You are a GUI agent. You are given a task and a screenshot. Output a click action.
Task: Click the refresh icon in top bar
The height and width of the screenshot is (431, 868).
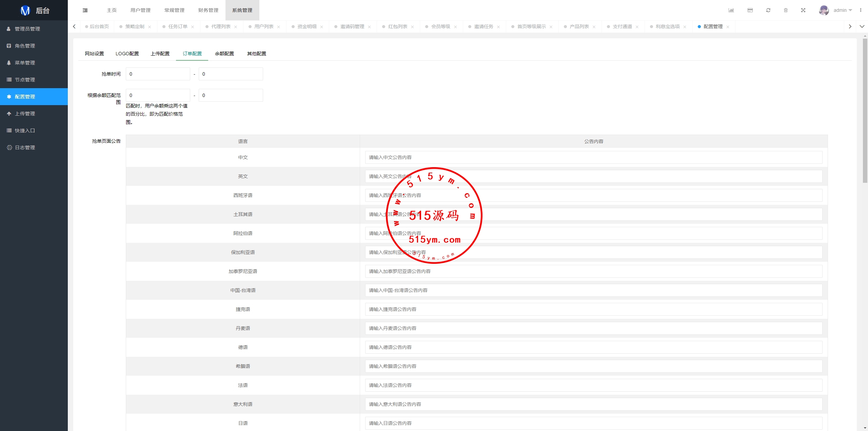click(768, 10)
